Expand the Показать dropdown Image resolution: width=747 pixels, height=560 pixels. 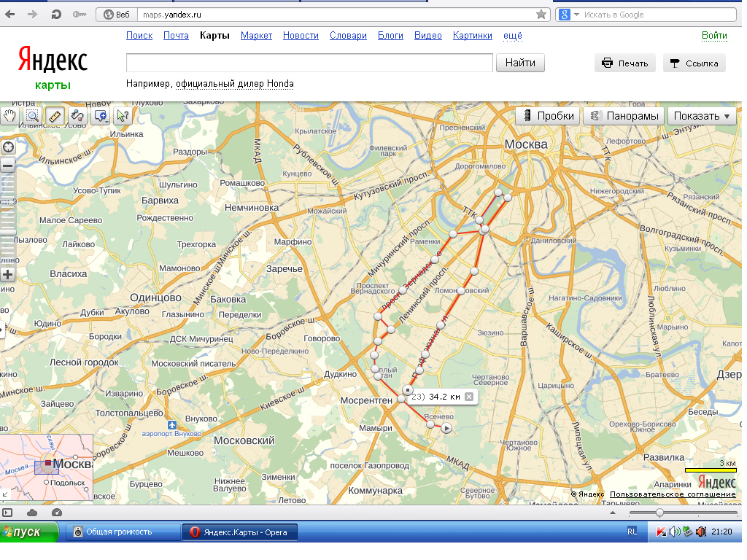pyautogui.click(x=702, y=116)
